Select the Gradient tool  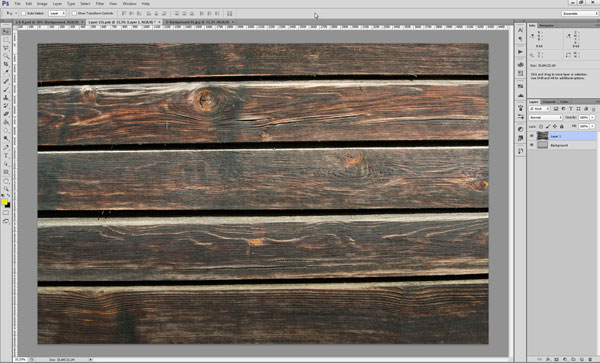(x=6, y=122)
